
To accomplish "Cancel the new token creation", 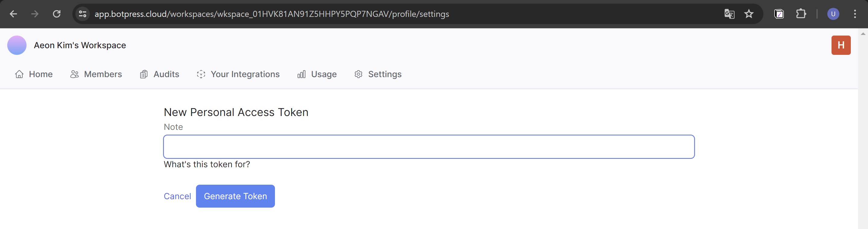I will (177, 196).
